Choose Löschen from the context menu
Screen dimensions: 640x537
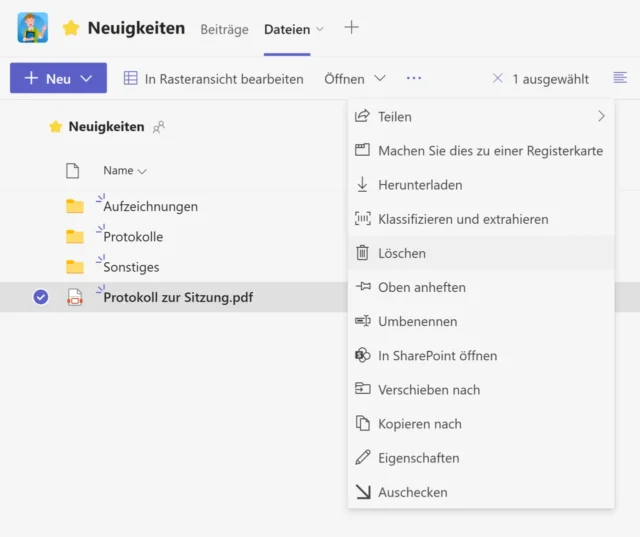[401, 253]
